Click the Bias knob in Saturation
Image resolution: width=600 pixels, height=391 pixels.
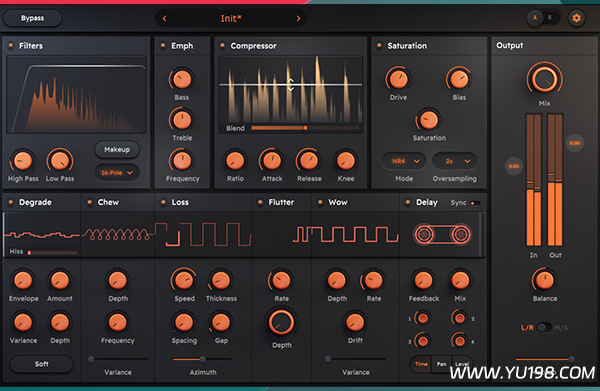(x=459, y=80)
